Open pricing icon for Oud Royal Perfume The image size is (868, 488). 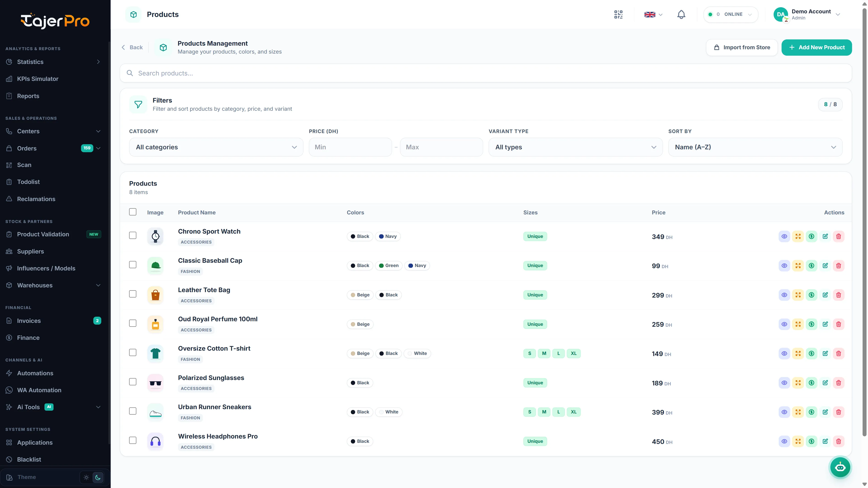pyautogui.click(x=812, y=324)
